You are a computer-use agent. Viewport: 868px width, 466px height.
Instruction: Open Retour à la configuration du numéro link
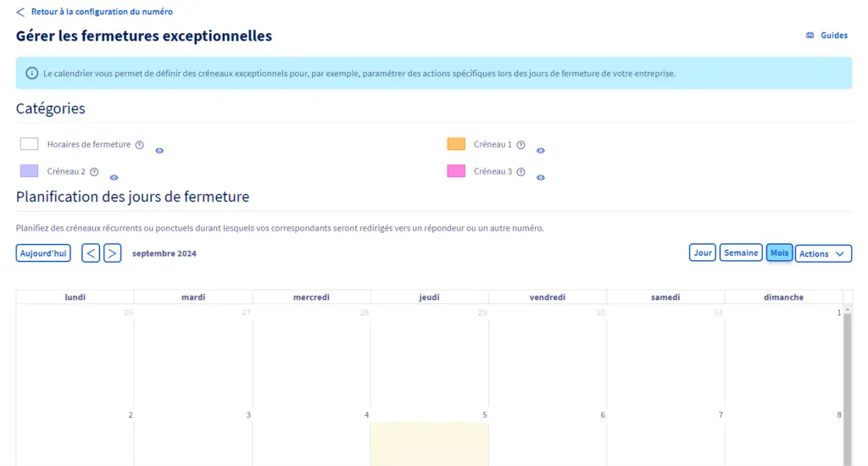[102, 12]
